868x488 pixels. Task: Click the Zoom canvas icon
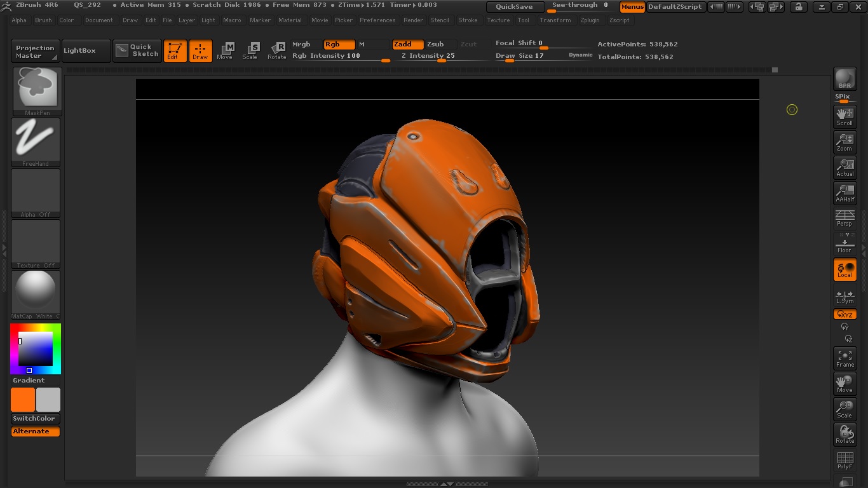pyautogui.click(x=844, y=142)
